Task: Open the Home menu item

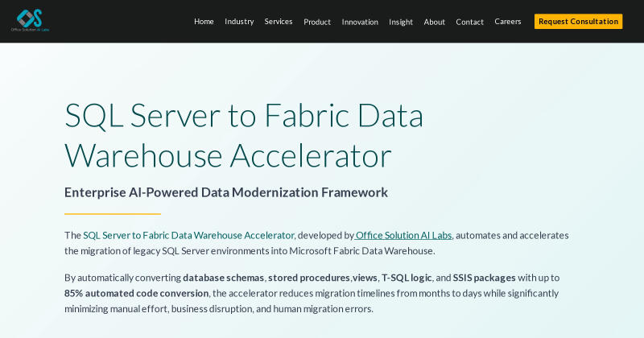Action: tap(204, 22)
